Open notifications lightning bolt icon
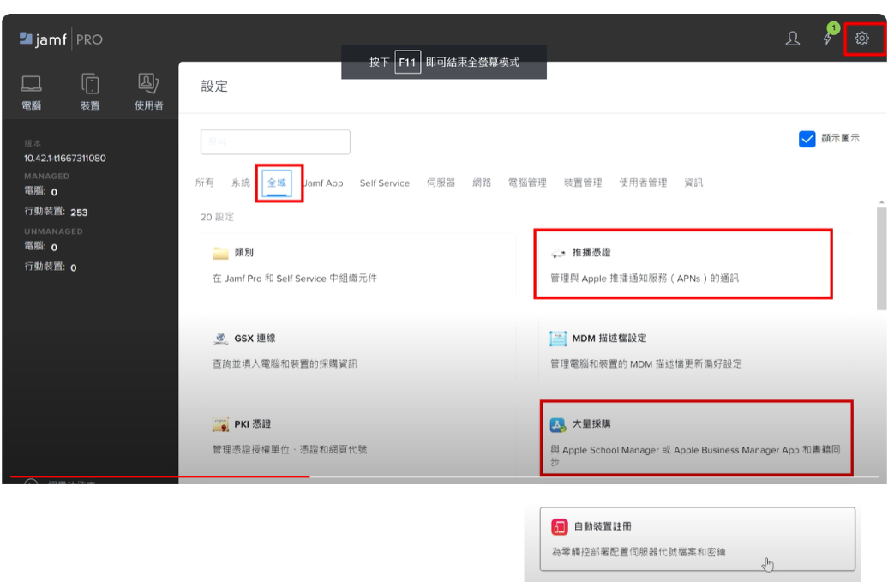 pos(827,39)
